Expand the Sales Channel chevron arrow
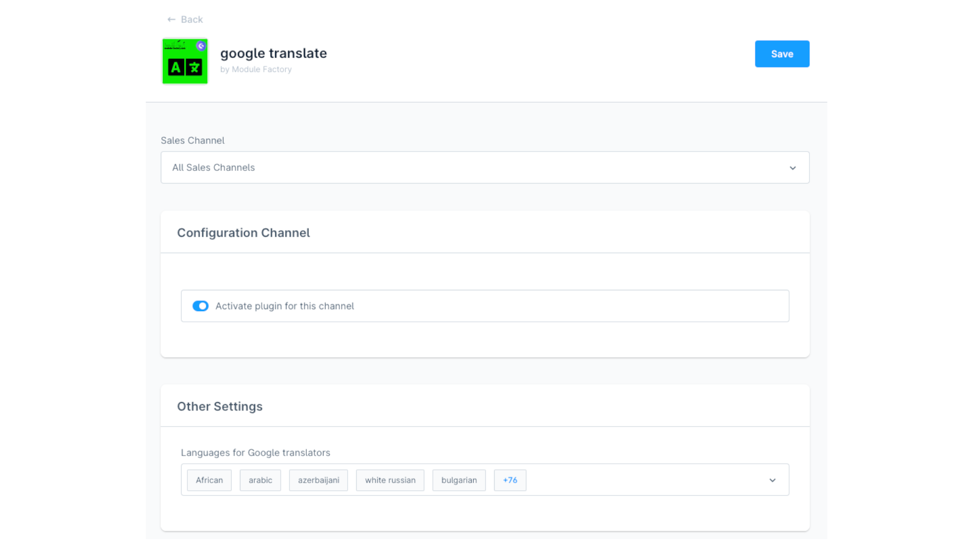 [x=793, y=168]
